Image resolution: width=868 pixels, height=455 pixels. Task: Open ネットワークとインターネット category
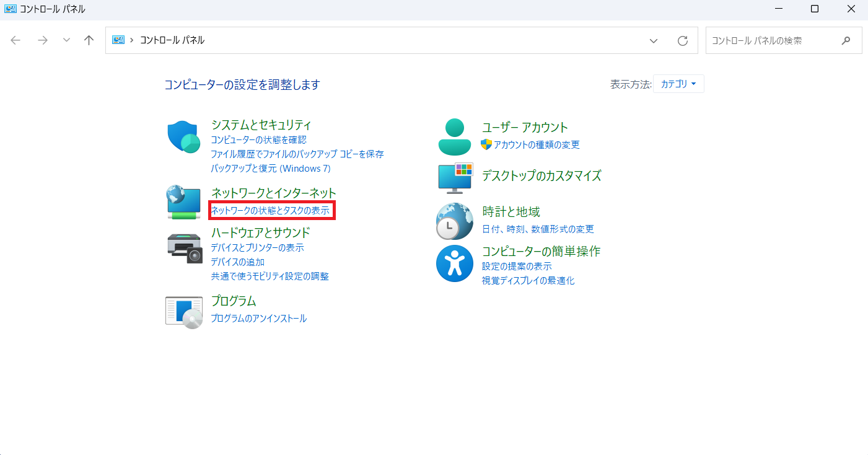click(273, 193)
